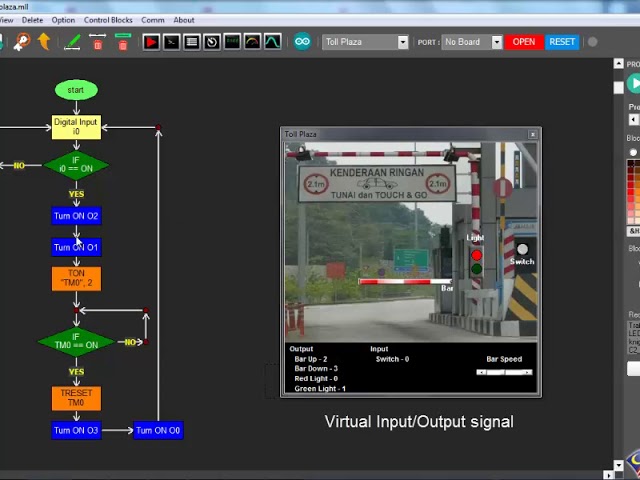Image resolution: width=640 pixels, height=480 pixels.
Task: Pick the darkest swatch at the palette top
Action: (x=631, y=163)
